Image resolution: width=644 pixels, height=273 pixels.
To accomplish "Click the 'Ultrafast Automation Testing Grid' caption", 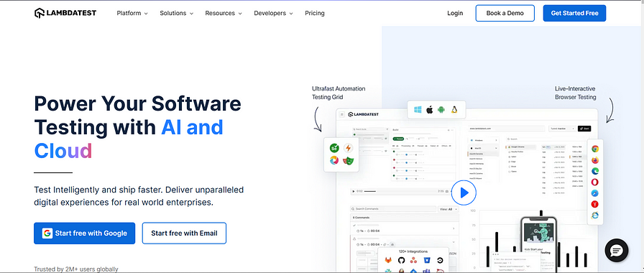I will [339, 93].
